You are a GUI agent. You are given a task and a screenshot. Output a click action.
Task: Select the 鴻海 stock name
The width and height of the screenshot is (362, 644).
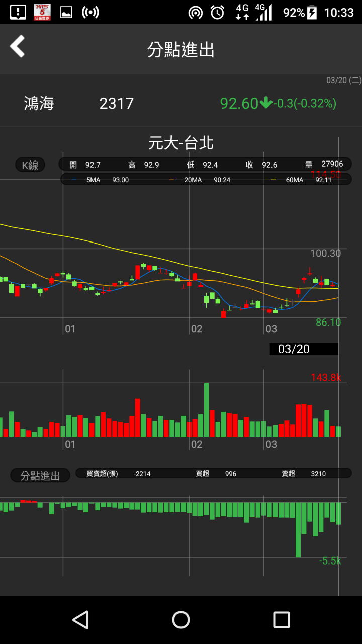click(x=39, y=103)
